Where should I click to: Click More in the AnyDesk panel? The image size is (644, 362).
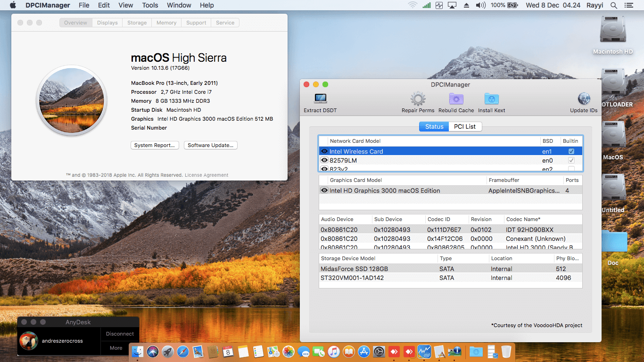pyautogui.click(x=116, y=348)
